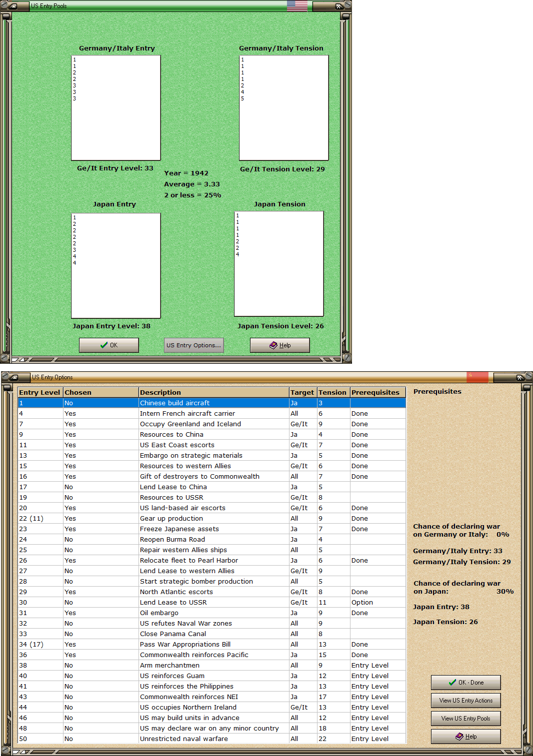Viewport: 533px width, 756px height.
Task: Close the US Entry Options window with the X icon
Action: pyautogui.click(x=520, y=377)
